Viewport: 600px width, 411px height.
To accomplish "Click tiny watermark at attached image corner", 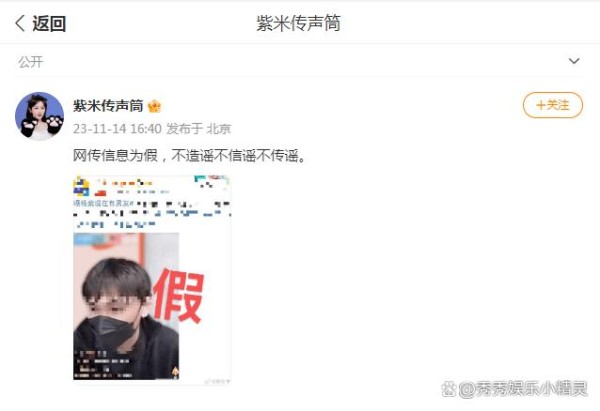I will (218, 381).
